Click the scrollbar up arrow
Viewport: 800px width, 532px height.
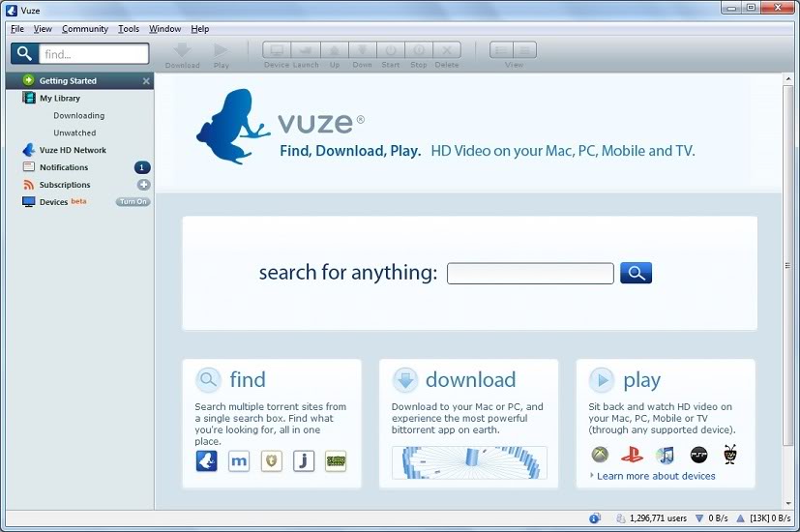coord(788,79)
